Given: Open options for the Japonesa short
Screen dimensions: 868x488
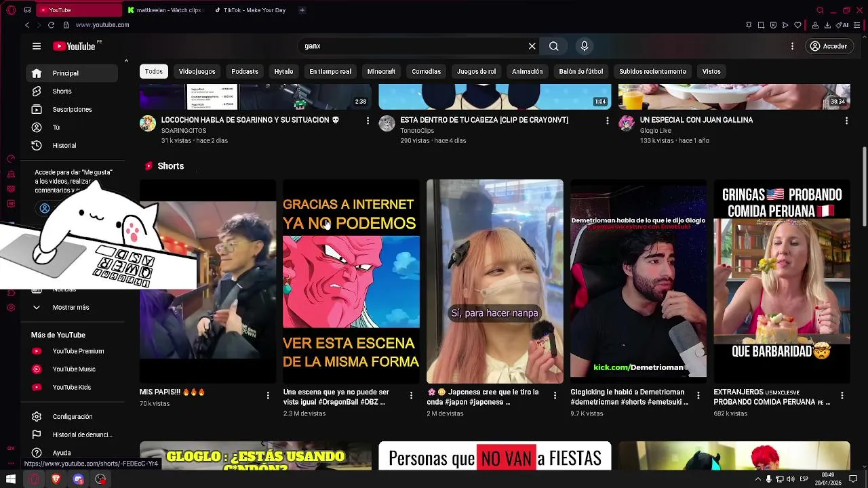Looking at the screenshot, I should coord(555,395).
